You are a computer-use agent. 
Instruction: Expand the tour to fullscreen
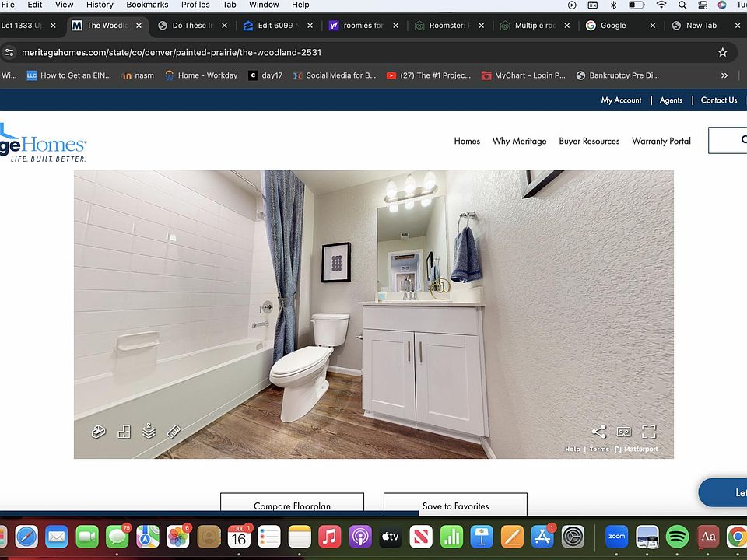[x=649, y=432]
